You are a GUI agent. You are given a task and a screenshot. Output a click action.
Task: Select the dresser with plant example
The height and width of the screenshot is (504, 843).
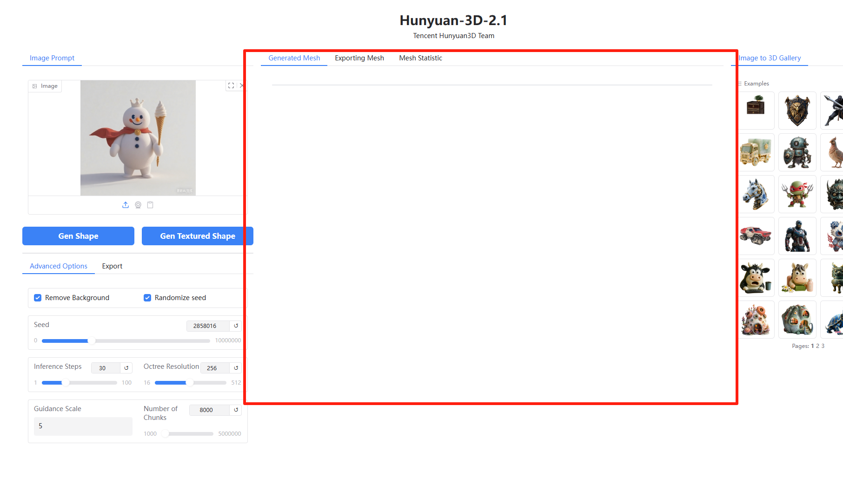tap(756, 111)
